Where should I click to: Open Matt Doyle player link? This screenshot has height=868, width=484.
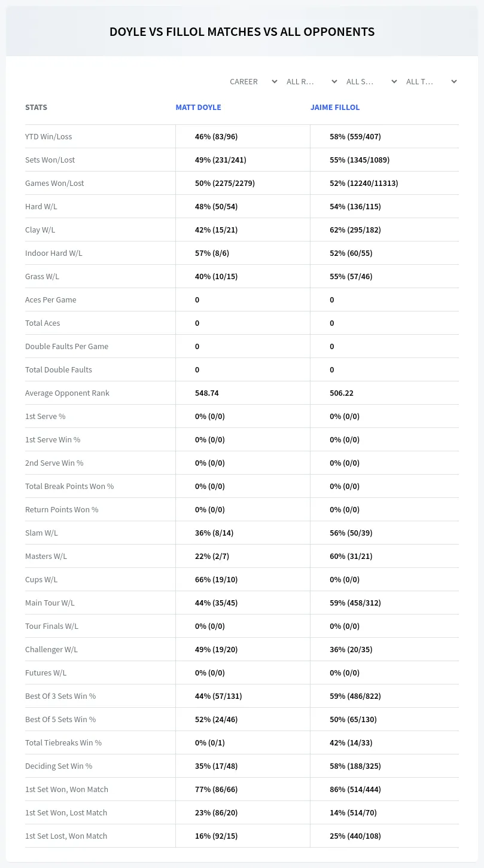pyautogui.click(x=198, y=108)
